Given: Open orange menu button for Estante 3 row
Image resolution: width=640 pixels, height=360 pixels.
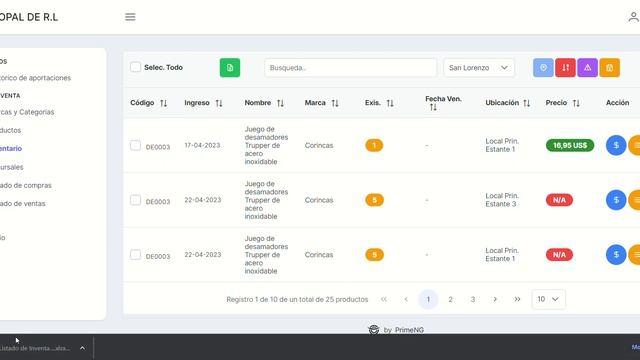Looking at the screenshot, I should 635,200.
